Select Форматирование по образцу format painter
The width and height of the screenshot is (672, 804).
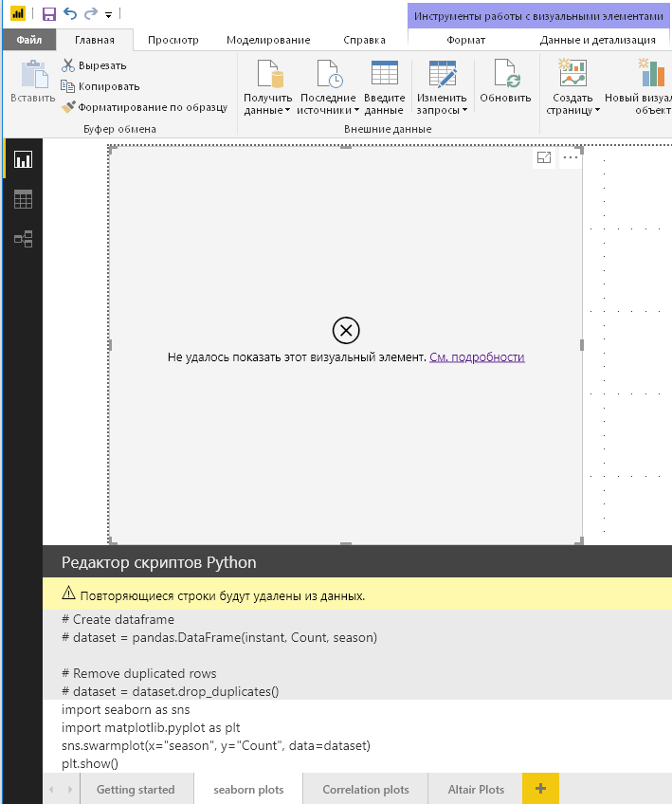coord(145,107)
